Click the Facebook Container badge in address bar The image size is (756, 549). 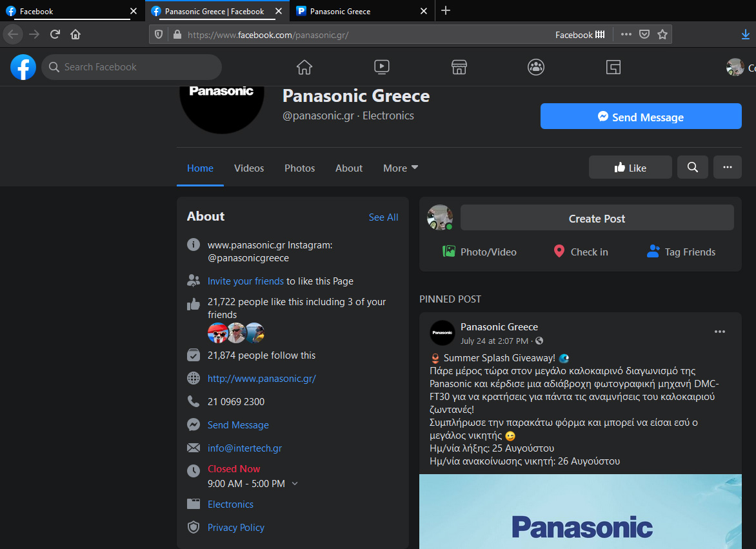580,35
